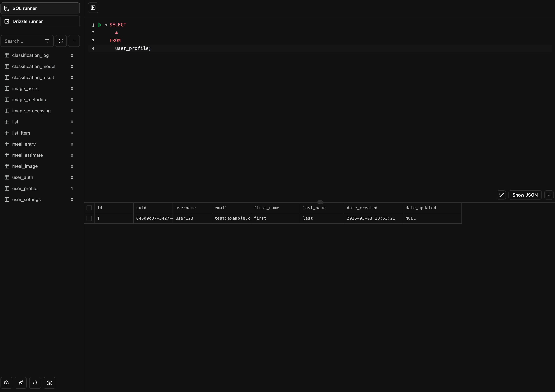This screenshot has width=555, height=392.
Task: Toggle the select-all checkbox in results header
Action: pyautogui.click(x=89, y=208)
